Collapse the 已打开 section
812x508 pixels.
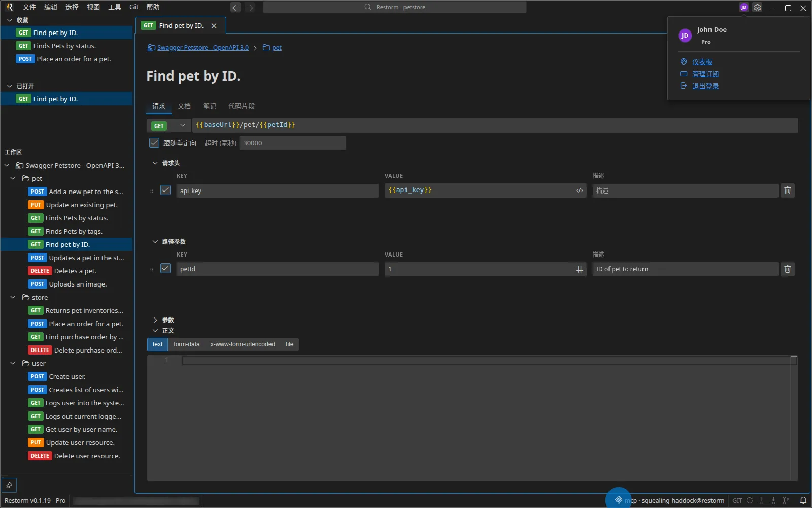pyautogui.click(x=9, y=86)
